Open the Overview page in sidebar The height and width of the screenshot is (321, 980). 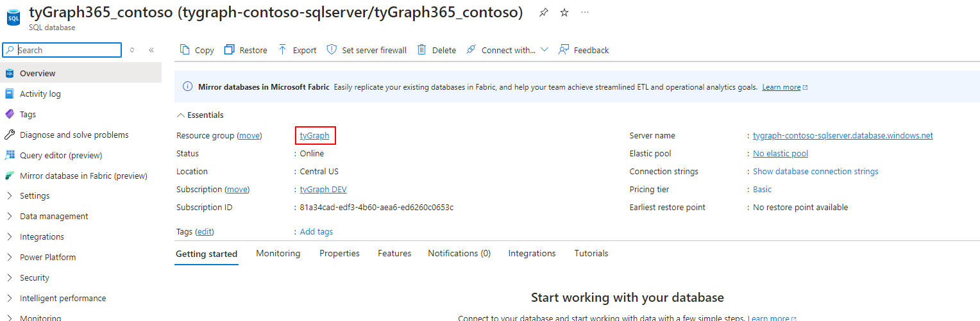81,73
